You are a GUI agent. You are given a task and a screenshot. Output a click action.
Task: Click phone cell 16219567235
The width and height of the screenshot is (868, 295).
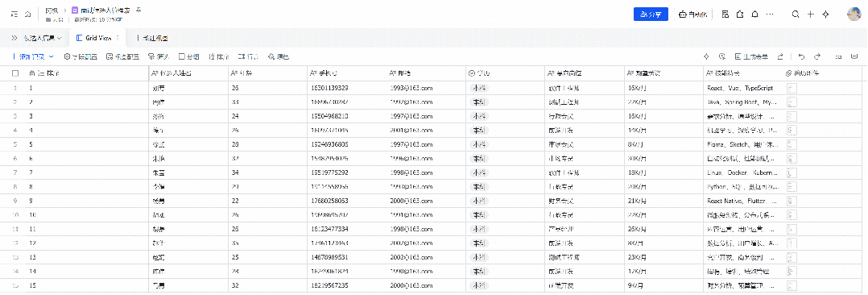[346, 285]
